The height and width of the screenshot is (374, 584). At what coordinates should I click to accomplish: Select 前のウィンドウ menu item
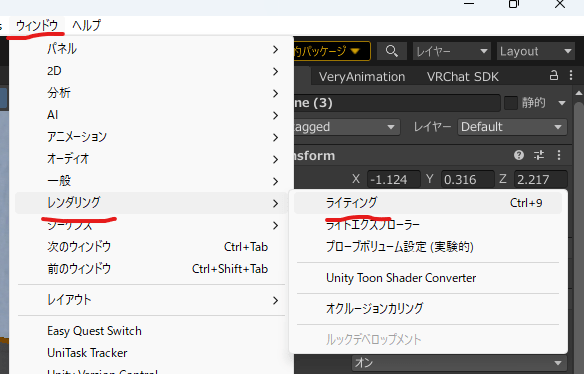coord(151,269)
